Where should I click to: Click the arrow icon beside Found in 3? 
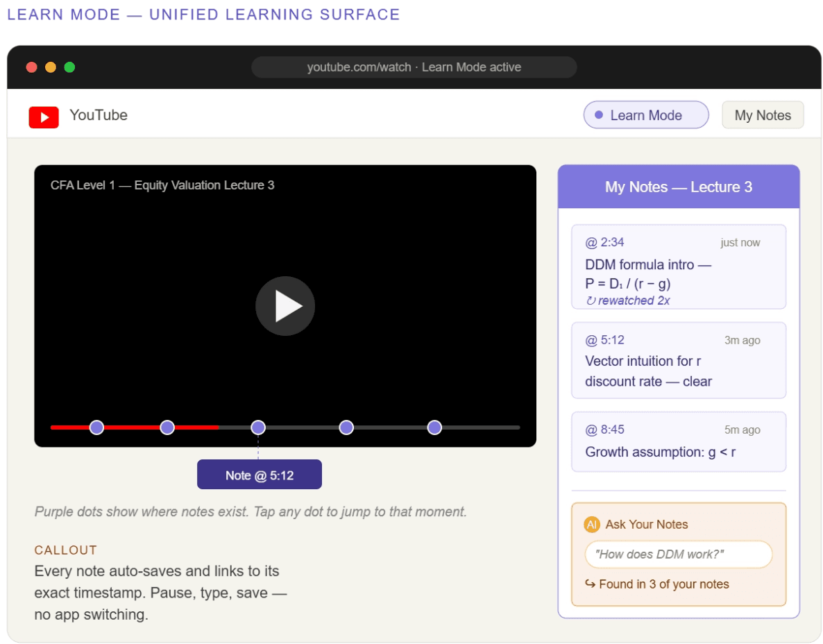(590, 584)
